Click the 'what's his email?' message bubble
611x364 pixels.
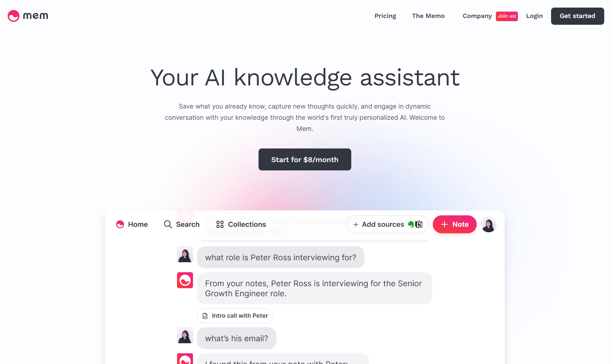(x=237, y=338)
